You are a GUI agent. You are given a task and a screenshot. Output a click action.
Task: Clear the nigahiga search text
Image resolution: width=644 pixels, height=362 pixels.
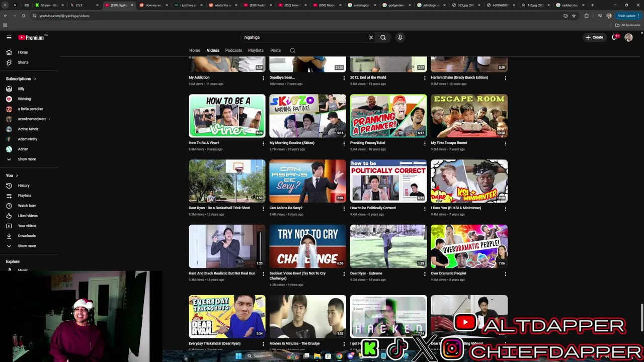[371, 37]
